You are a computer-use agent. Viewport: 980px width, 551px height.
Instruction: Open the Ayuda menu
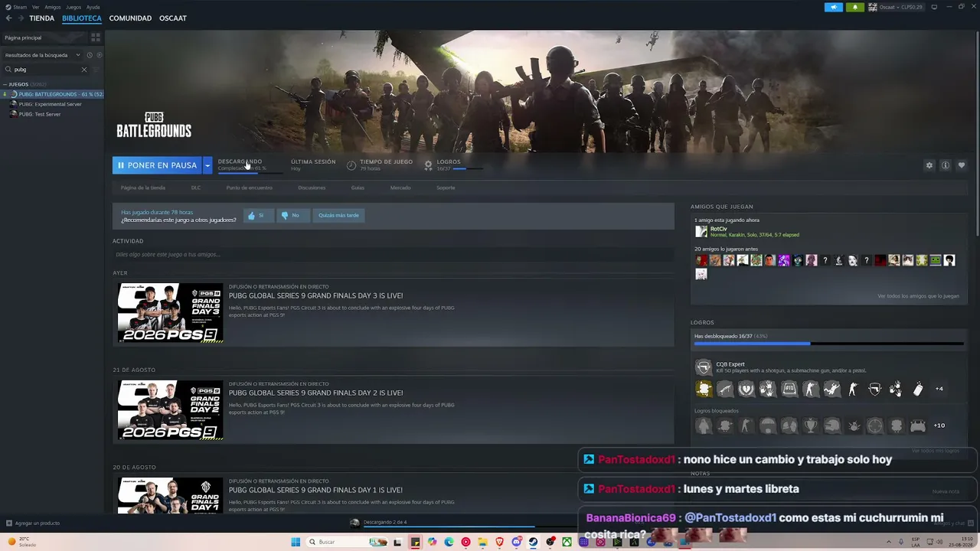[x=93, y=7]
